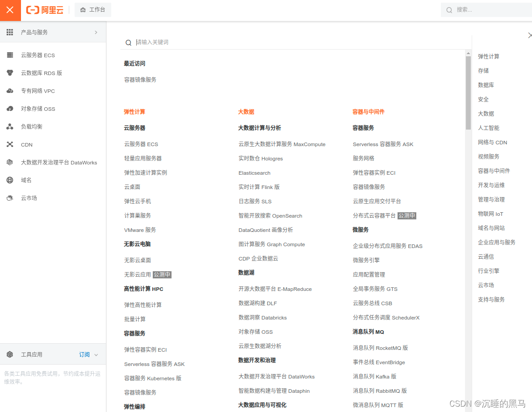Click the DataWorks sidebar icon
This screenshot has height=412, width=532.
[10, 162]
